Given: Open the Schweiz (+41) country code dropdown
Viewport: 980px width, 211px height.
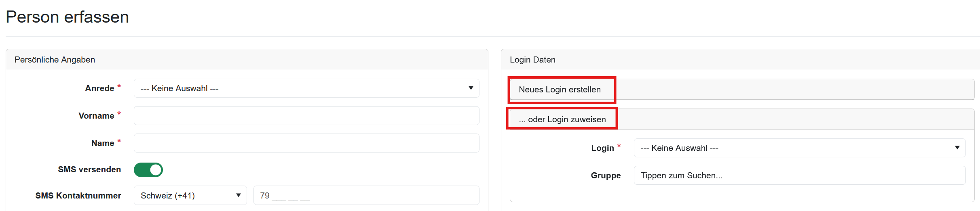Looking at the screenshot, I should (x=190, y=196).
